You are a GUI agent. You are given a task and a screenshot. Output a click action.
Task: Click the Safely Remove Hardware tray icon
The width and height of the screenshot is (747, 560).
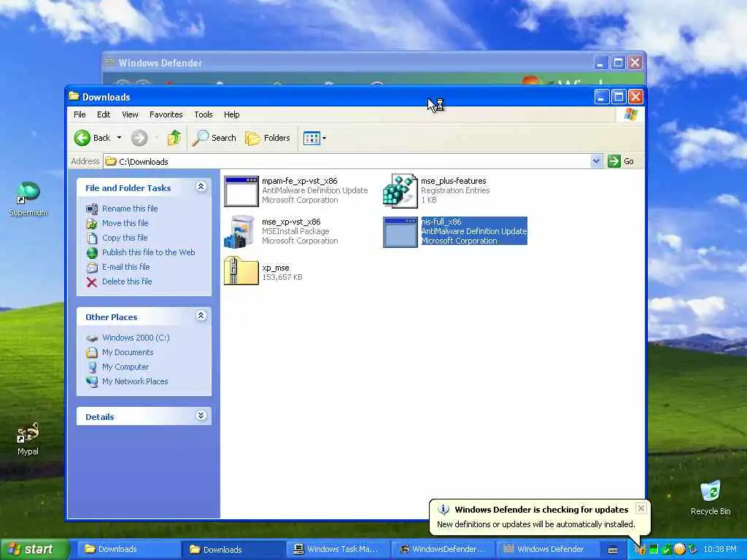692,550
